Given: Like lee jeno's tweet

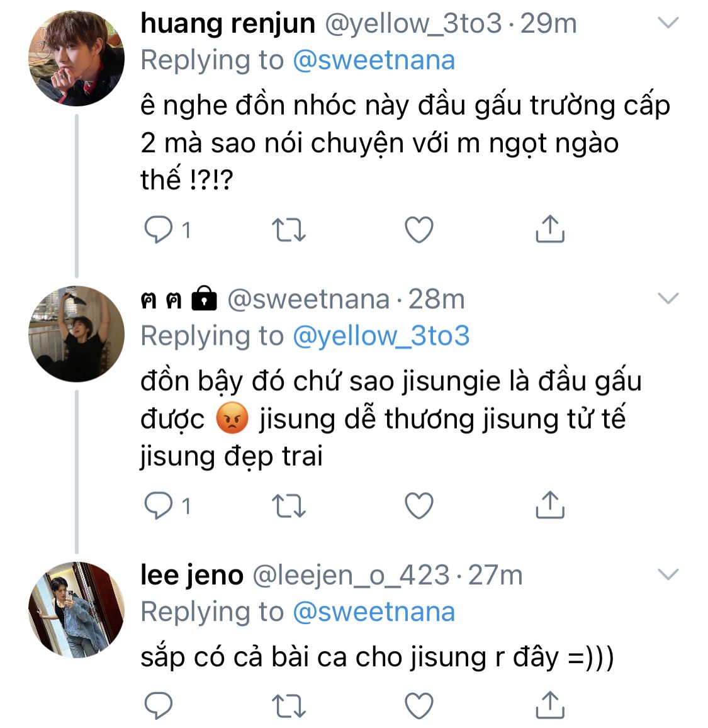Looking at the screenshot, I should pos(419,706).
